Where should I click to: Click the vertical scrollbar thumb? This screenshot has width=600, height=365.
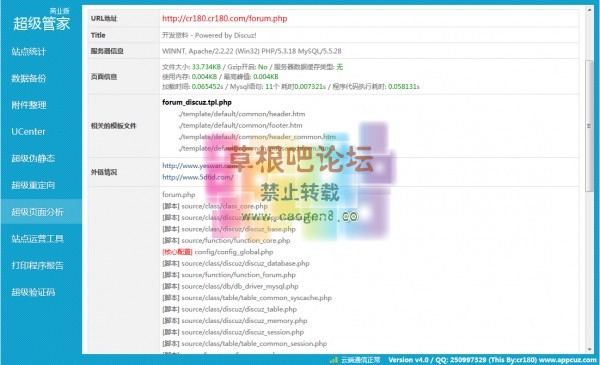(x=589, y=125)
